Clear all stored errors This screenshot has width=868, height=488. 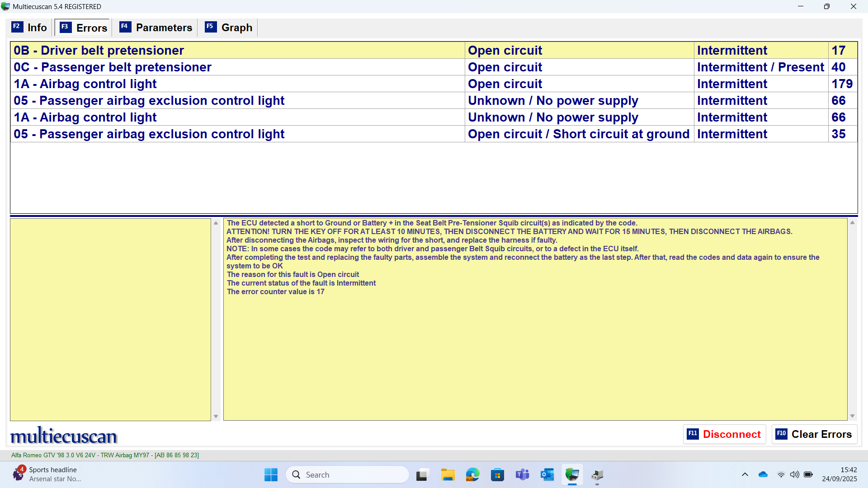click(x=814, y=434)
